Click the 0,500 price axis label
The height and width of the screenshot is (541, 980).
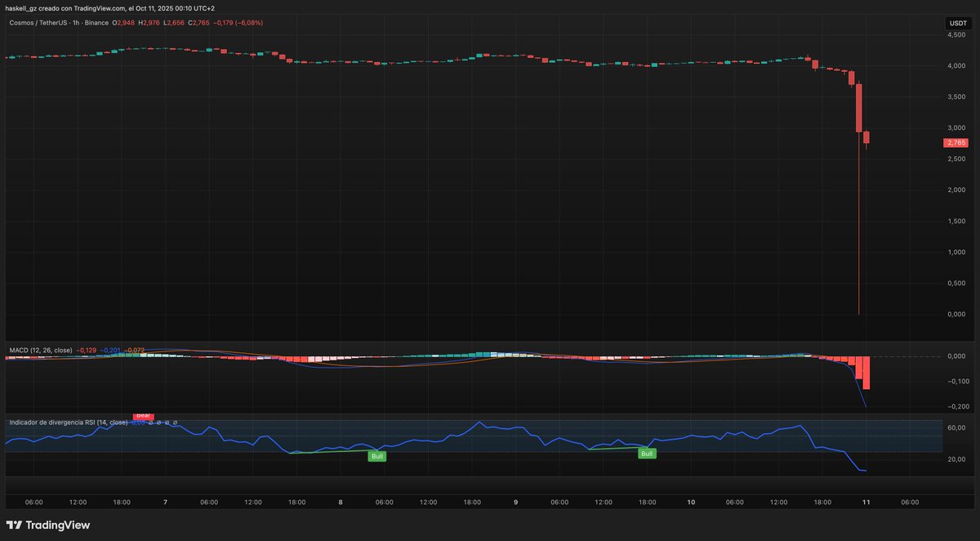[956, 283]
